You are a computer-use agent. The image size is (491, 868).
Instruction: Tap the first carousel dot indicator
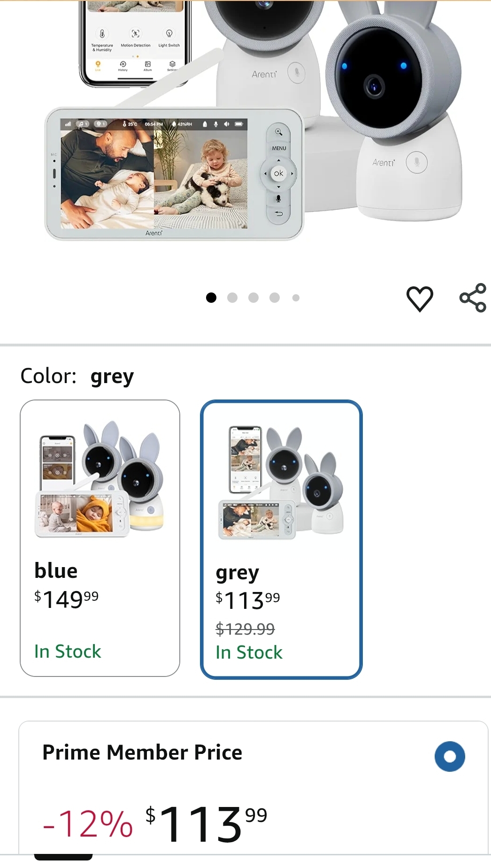point(211,298)
